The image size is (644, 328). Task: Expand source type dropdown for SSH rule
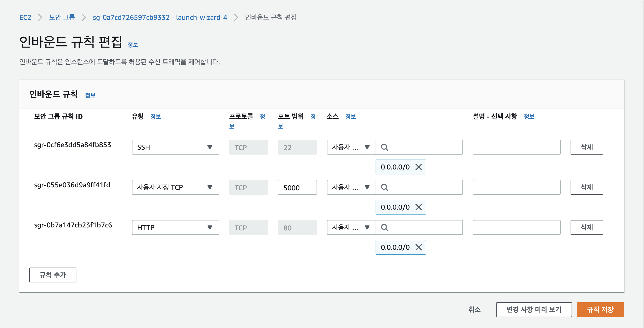351,147
